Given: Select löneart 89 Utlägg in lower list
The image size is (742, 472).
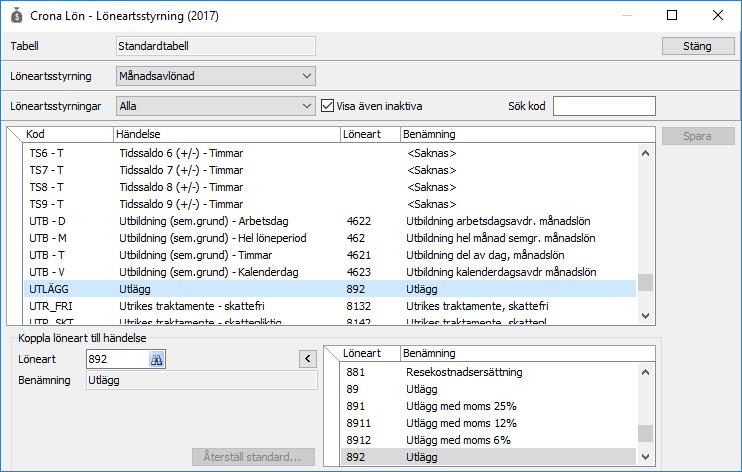Looking at the screenshot, I should [488, 389].
